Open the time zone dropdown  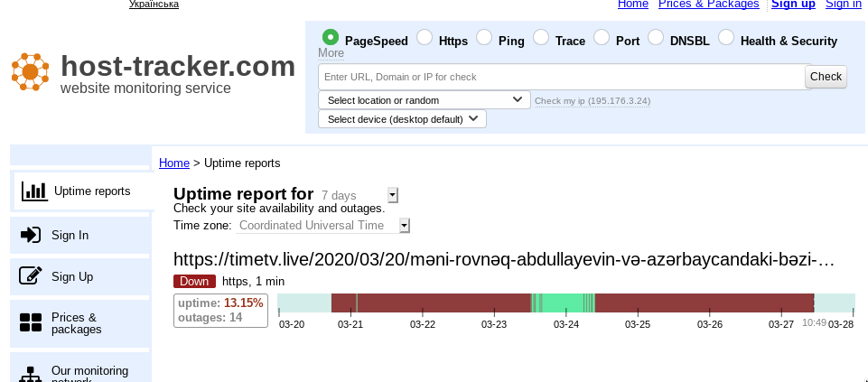pos(405,226)
